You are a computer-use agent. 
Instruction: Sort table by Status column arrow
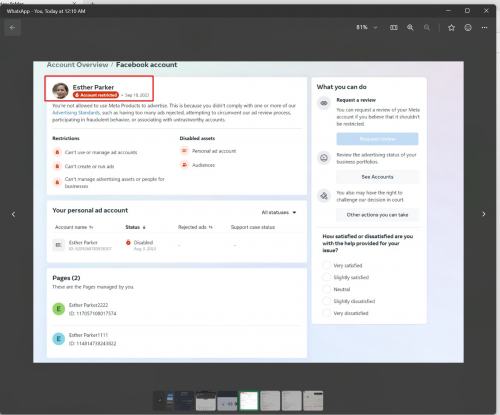[144, 227]
